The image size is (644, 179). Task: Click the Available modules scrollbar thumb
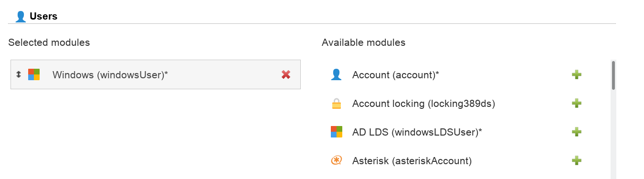[613, 75]
